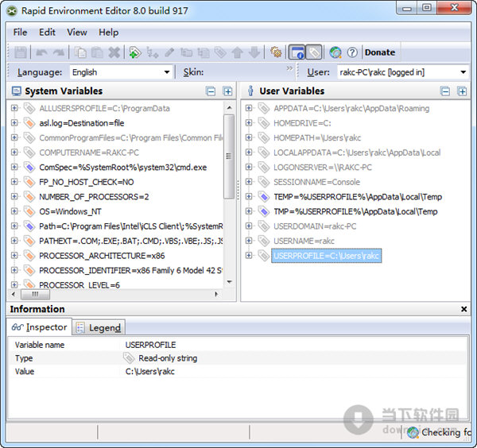Click the Redo arrow icon
This screenshot has height=448, width=477.
point(58,52)
